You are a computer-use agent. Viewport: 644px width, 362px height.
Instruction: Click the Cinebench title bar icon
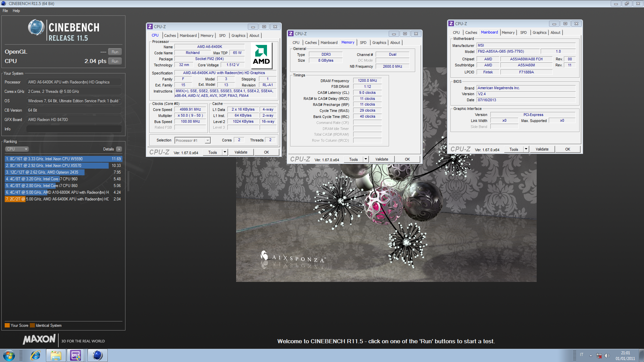coord(4,3)
